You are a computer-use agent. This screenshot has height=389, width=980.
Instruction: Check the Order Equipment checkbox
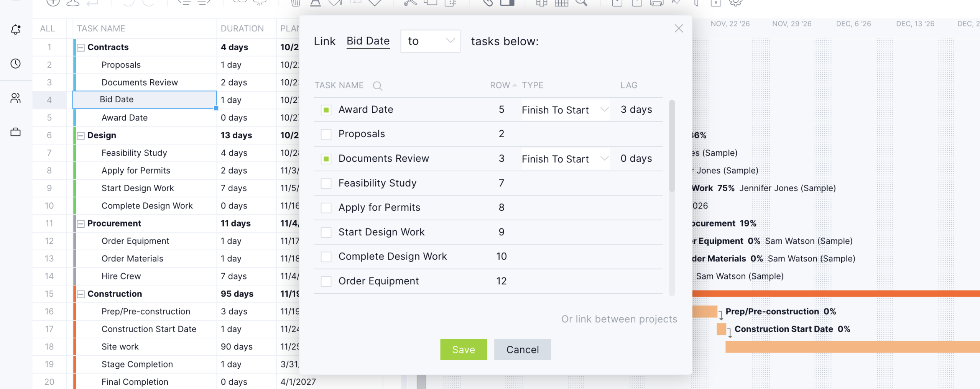(x=326, y=281)
